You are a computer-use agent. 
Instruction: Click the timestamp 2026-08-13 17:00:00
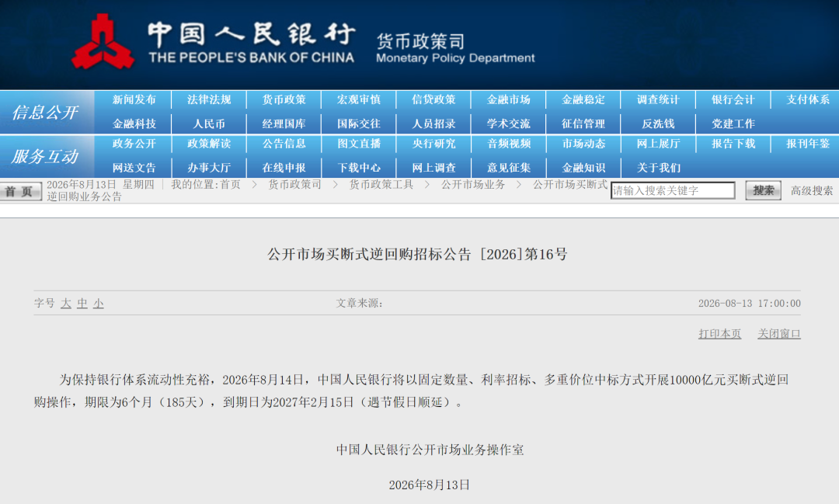click(750, 304)
